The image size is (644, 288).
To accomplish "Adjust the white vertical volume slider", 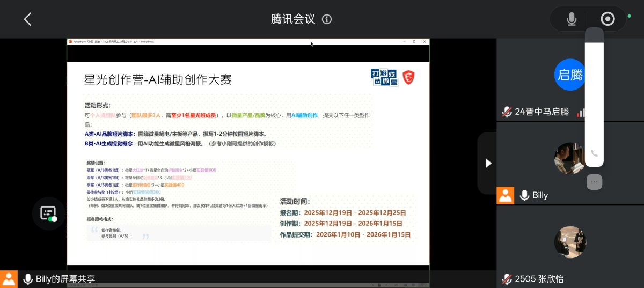I will [x=594, y=97].
